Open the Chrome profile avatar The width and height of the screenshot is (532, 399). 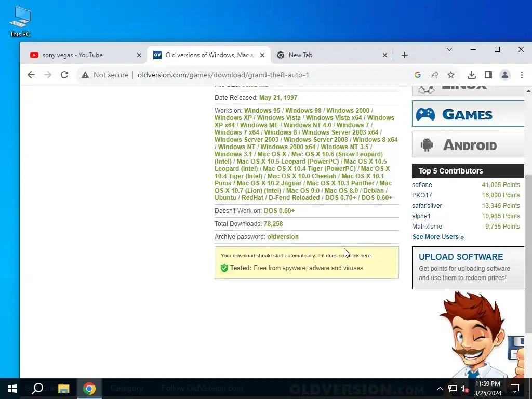505,75
